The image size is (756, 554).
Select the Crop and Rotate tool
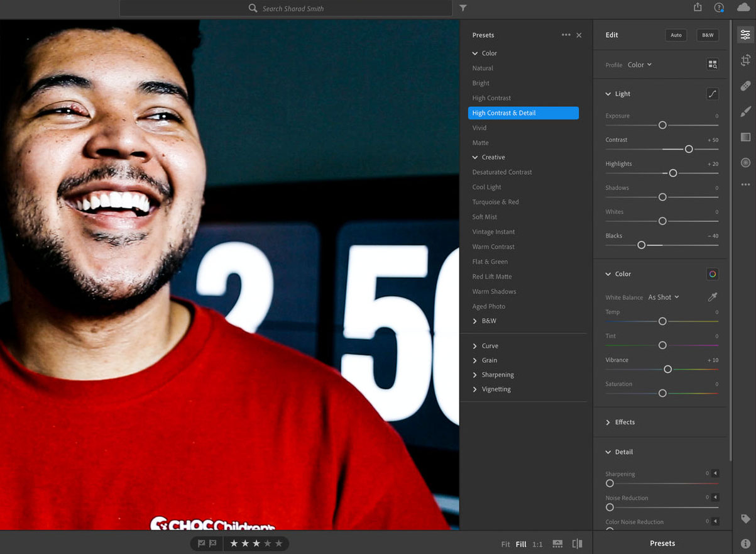[745, 60]
